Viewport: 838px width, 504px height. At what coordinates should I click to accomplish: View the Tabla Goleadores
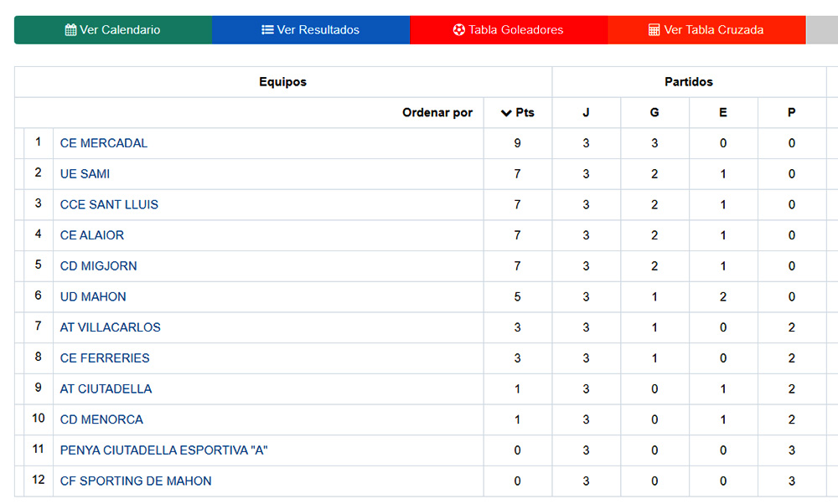click(x=508, y=29)
